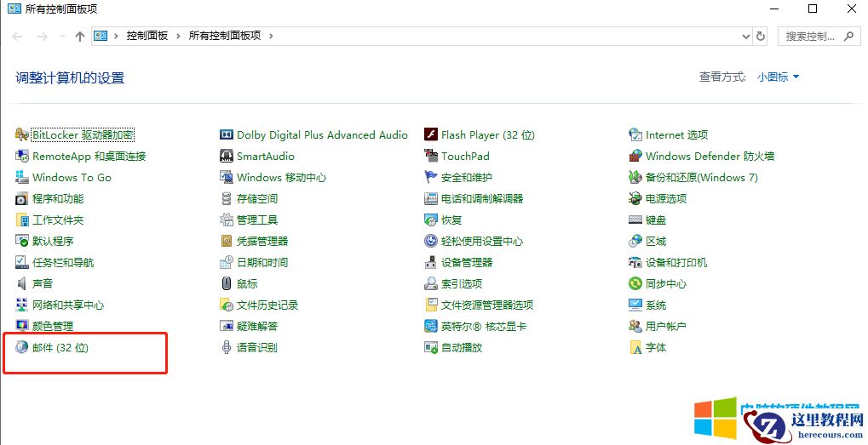Click the 备份和还原(Windows 7) icon
Image resolution: width=868 pixels, height=445 pixels.
(635, 177)
